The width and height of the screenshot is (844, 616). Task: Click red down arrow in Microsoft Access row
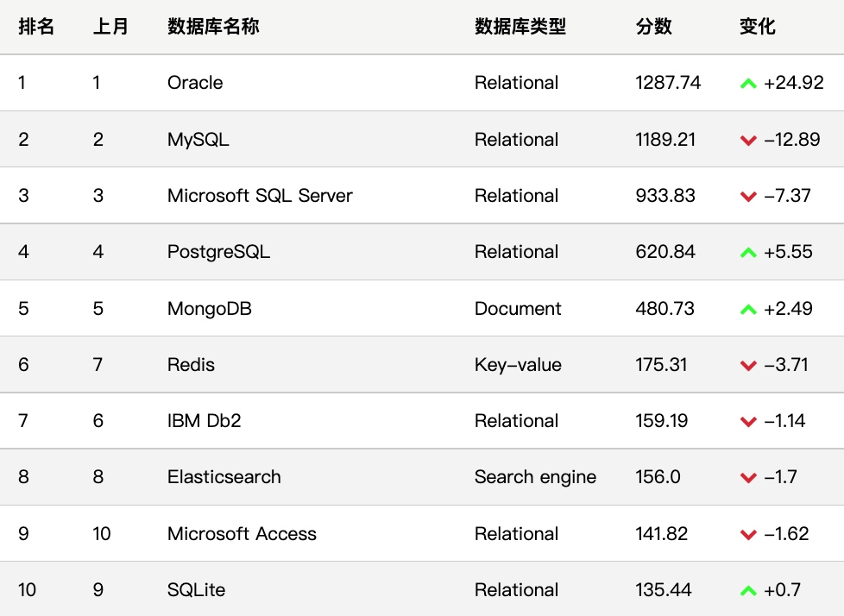(748, 534)
